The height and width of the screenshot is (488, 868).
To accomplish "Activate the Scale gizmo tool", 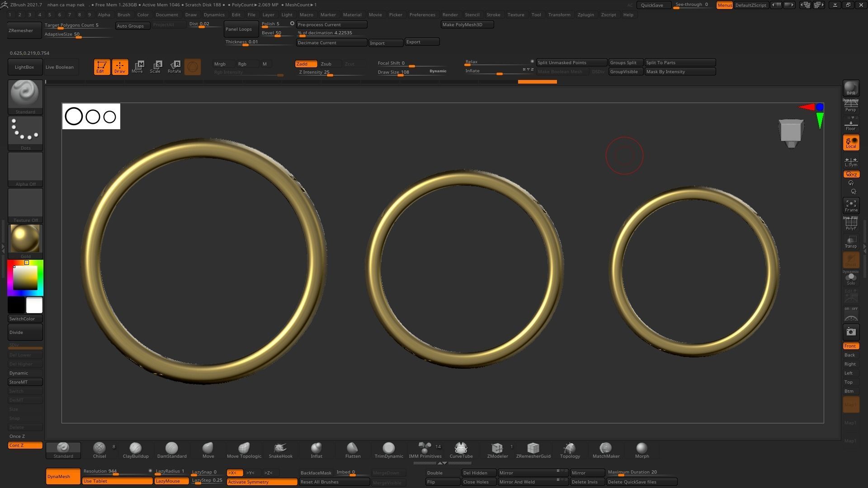I will [156, 67].
